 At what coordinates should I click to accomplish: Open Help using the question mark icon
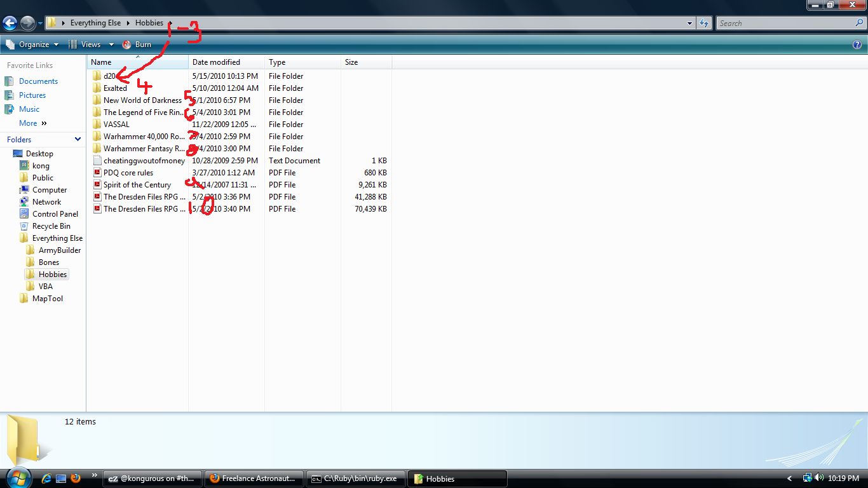[857, 44]
